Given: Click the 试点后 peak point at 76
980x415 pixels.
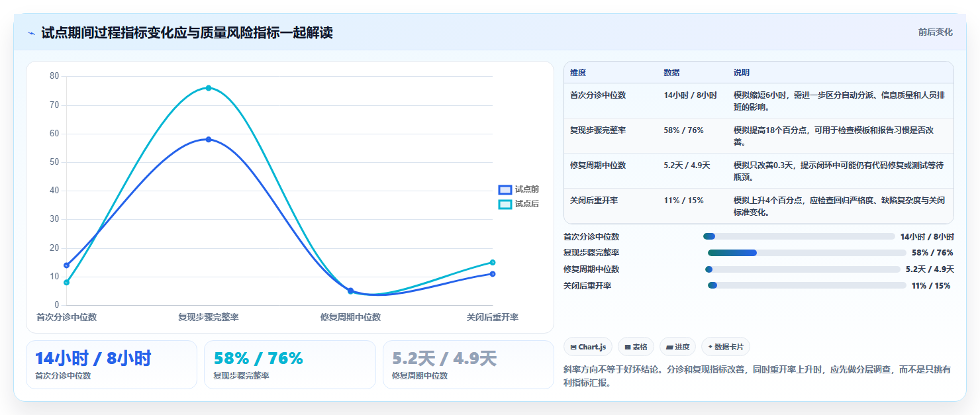Looking at the screenshot, I should pos(209,88).
